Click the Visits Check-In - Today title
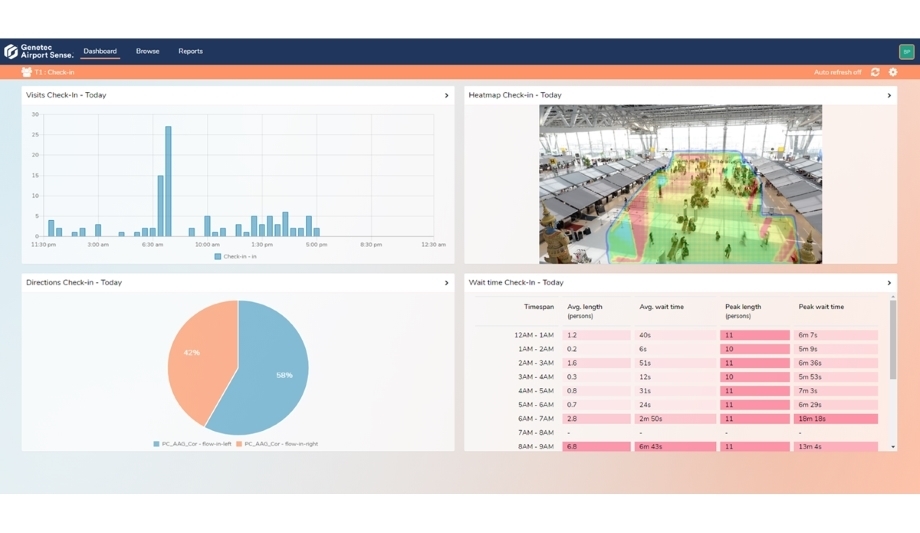This screenshot has height=533, width=920. coord(66,95)
